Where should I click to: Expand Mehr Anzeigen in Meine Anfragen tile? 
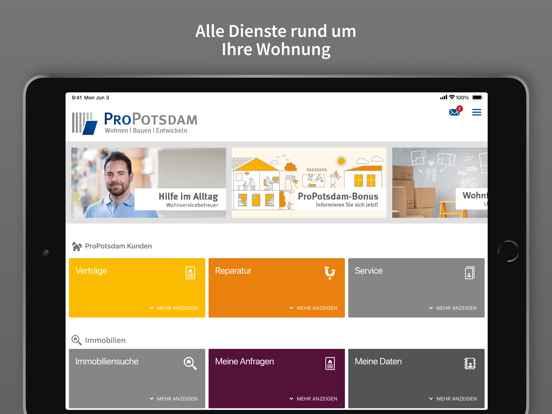point(313,399)
